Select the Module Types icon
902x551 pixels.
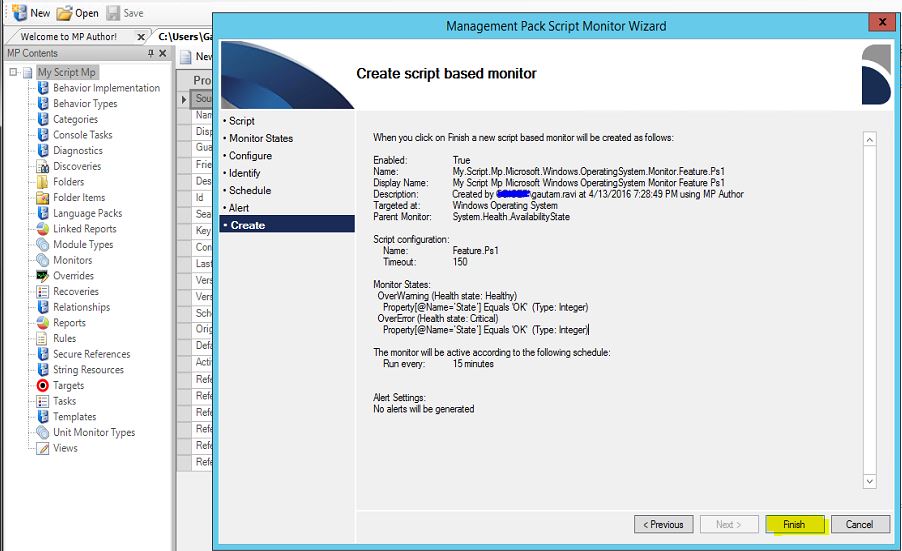[43, 244]
